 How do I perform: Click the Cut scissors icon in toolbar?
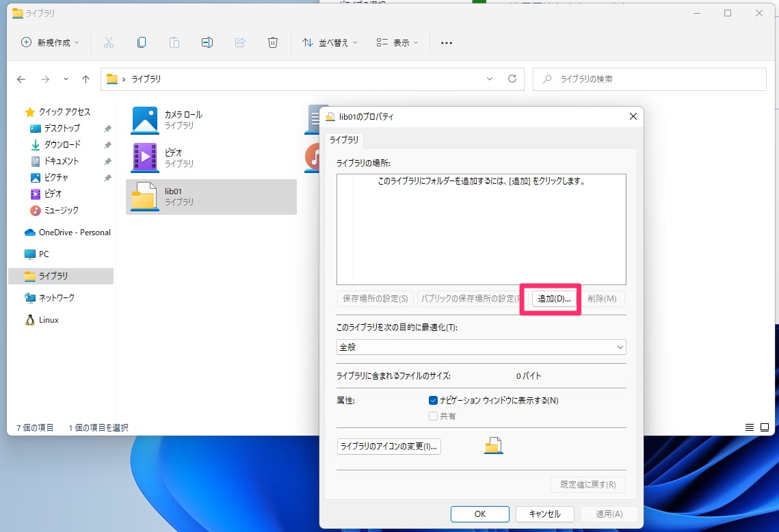pyautogui.click(x=108, y=42)
